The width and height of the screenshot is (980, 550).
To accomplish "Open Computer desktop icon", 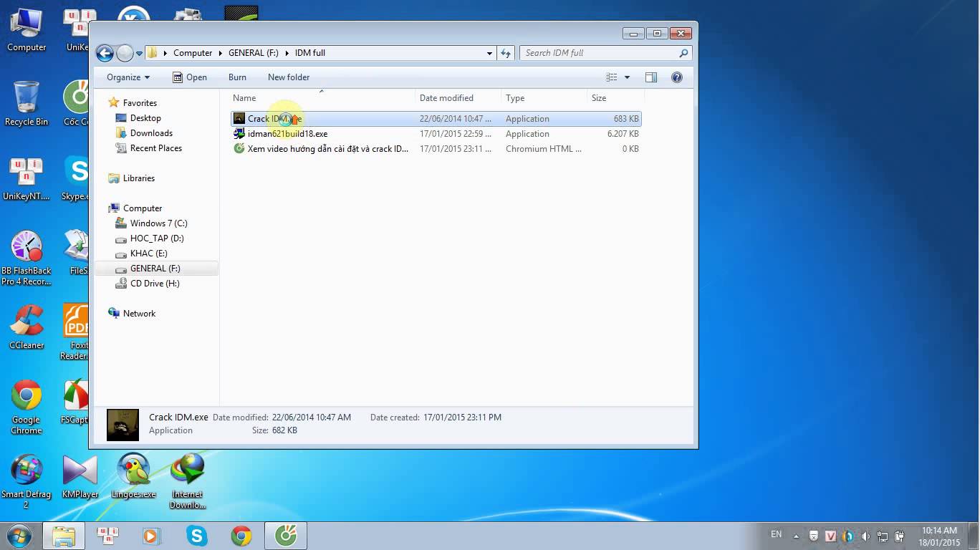I will (x=27, y=31).
